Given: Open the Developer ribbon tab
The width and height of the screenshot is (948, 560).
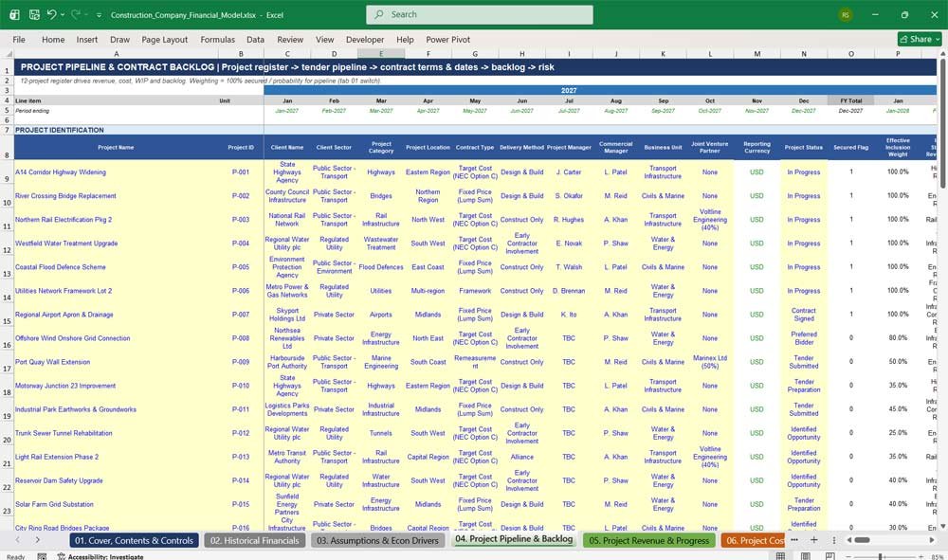Looking at the screenshot, I should (x=365, y=39).
